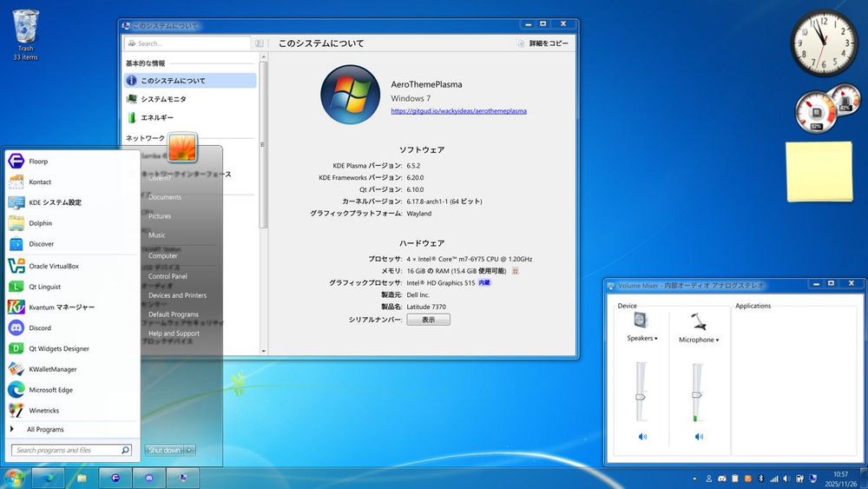Select エネルギー in the sidebar

[190, 117]
